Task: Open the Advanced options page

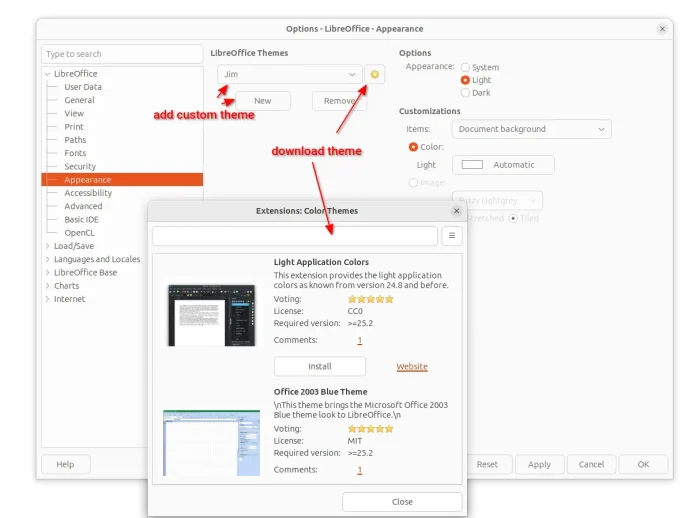Action: pos(83,206)
